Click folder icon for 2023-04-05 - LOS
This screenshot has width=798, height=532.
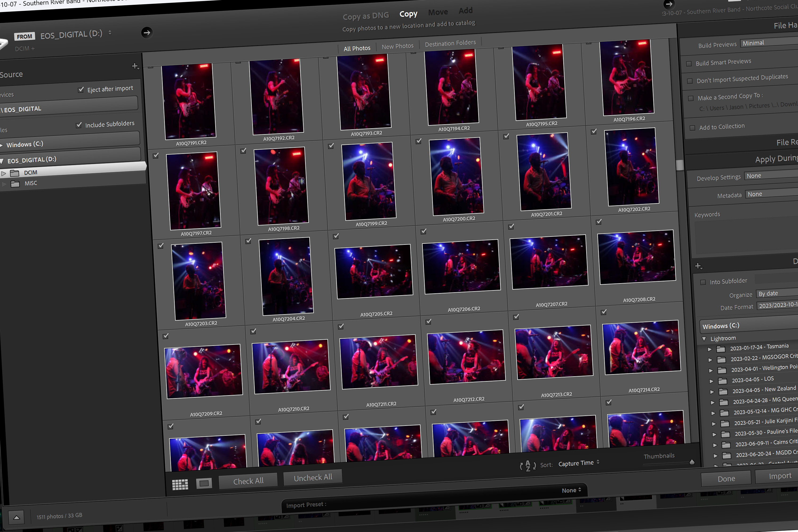coord(723,381)
